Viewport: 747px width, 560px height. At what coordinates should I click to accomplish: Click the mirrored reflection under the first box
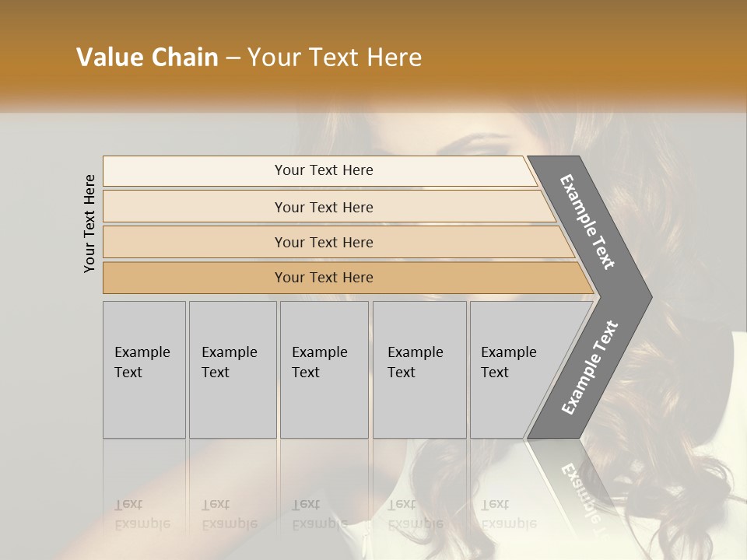142,513
